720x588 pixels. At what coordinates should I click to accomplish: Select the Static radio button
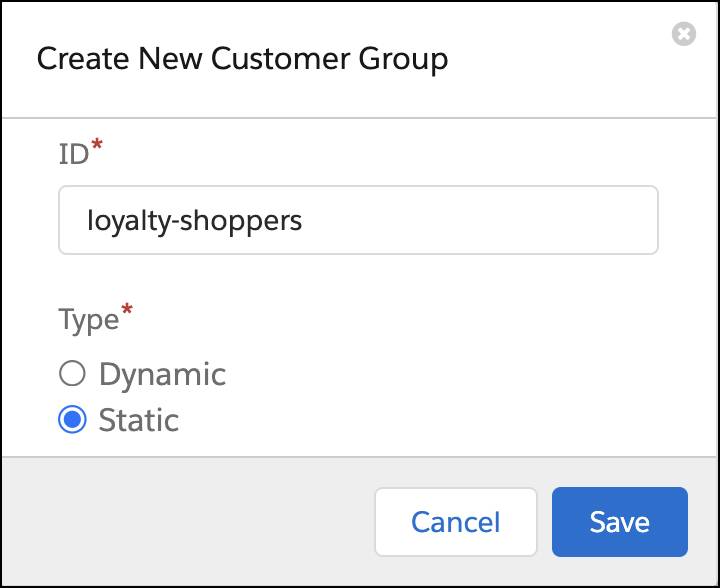point(72,419)
